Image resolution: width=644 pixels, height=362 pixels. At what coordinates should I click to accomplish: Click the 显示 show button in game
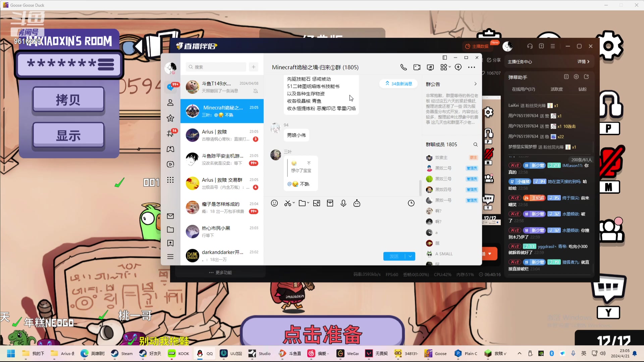[x=68, y=135]
